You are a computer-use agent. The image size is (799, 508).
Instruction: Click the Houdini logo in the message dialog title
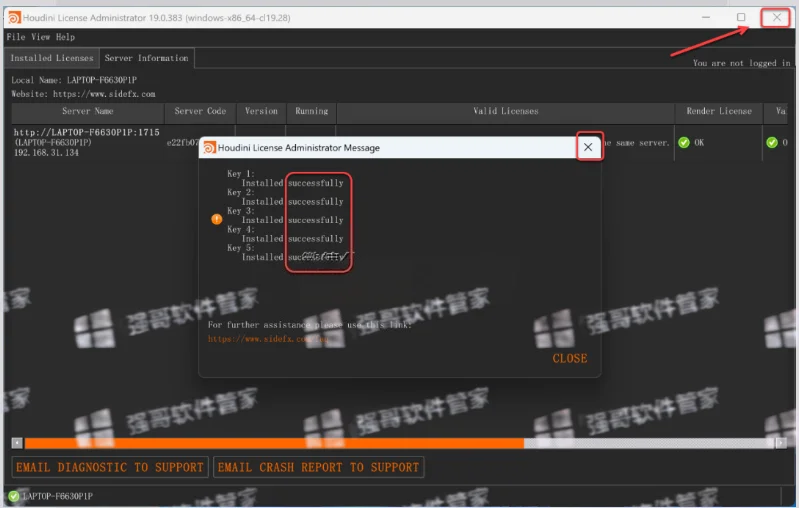tap(209, 147)
